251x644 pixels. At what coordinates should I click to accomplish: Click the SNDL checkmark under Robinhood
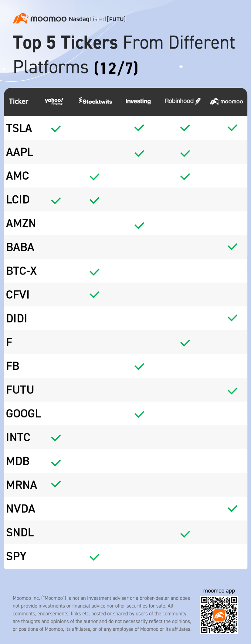click(185, 534)
